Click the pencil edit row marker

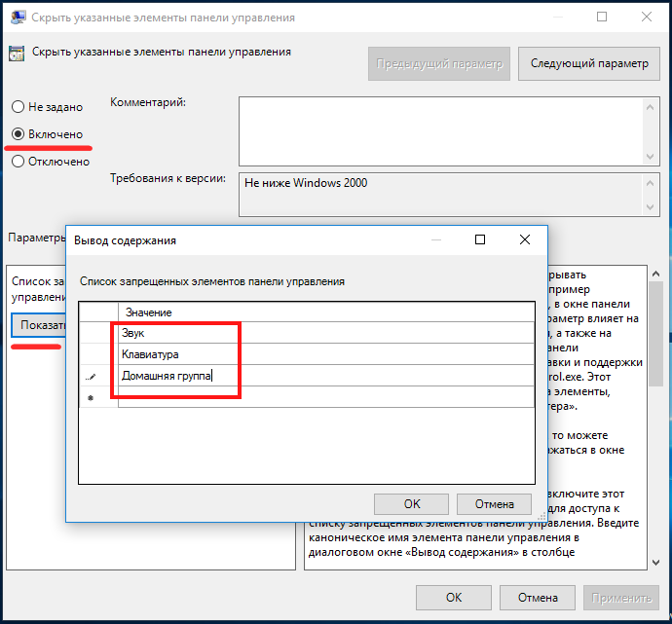[91, 377]
